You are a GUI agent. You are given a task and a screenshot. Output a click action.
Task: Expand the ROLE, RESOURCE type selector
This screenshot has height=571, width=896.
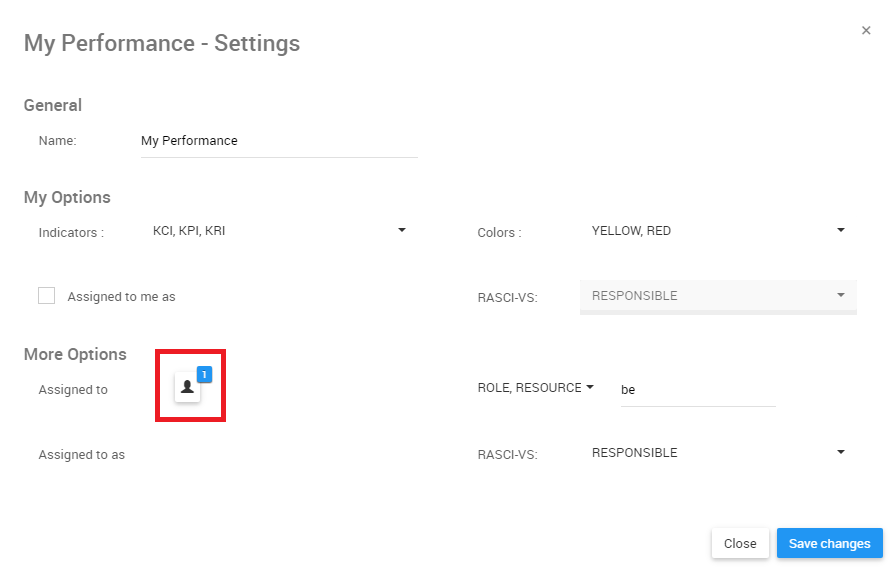pos(530,388)
